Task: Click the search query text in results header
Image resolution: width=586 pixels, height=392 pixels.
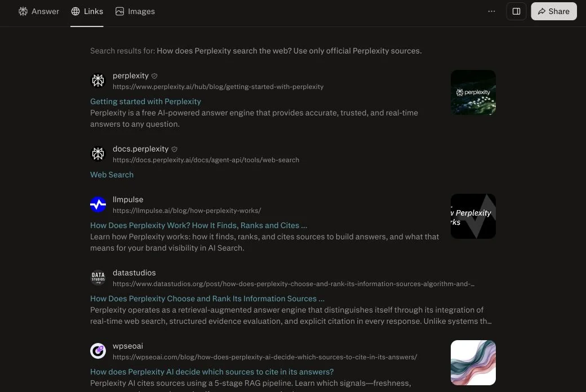Action: tap(289, 51)
